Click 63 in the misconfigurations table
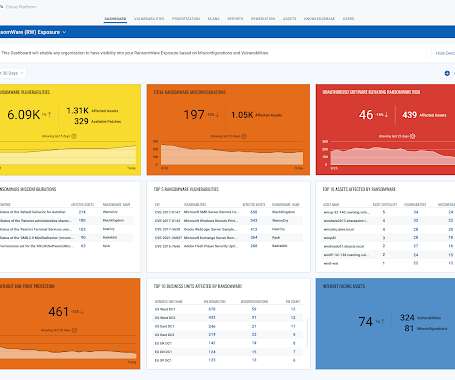 [x=83, y=246]
